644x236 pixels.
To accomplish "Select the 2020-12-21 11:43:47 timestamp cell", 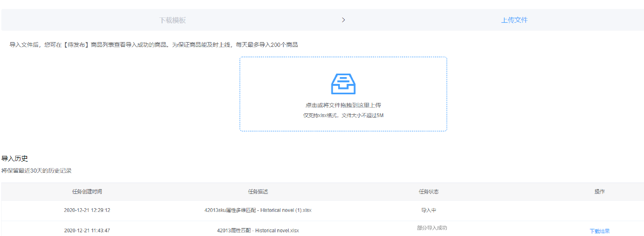I will 87,230.
